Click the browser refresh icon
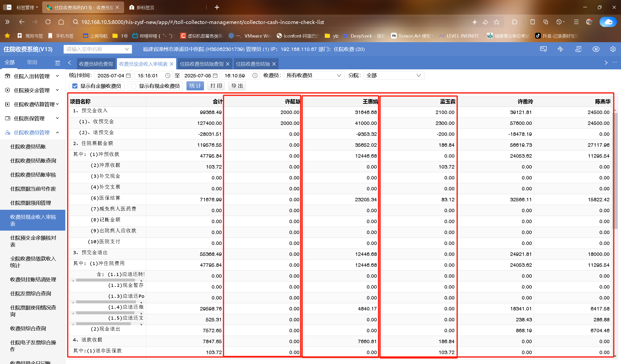This screenshot has width=621, height=364. pos(48,22)
